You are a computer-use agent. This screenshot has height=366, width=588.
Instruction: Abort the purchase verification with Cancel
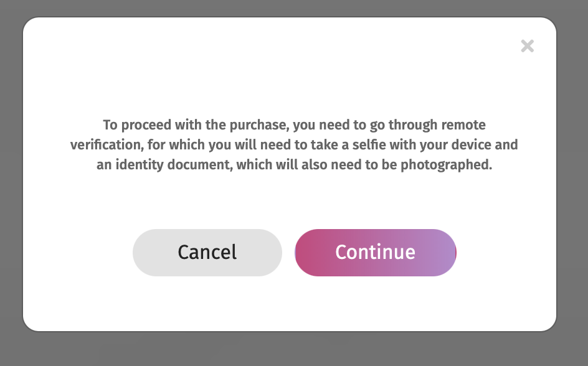[207, 252]
